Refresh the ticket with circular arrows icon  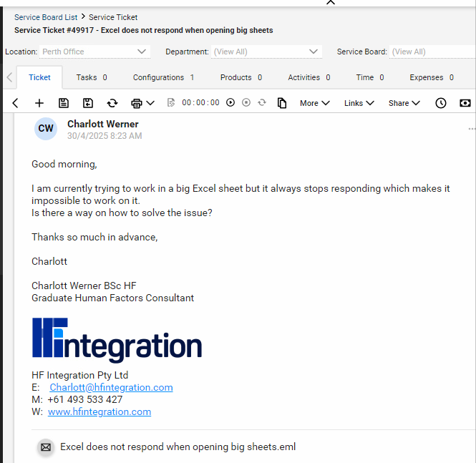coord(112,103)
